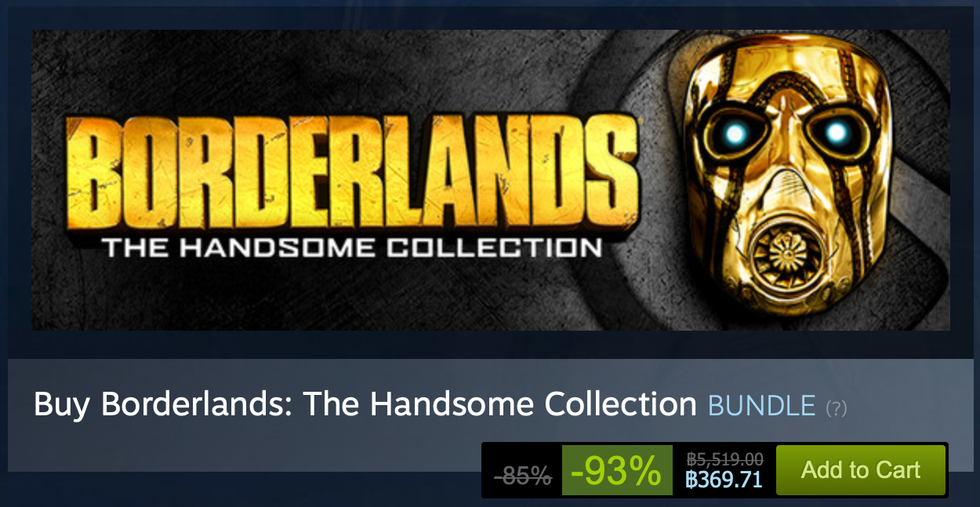Click the mask's left glowing blue eye
Screen dimensions: 980x507
[x=735, y=133]
